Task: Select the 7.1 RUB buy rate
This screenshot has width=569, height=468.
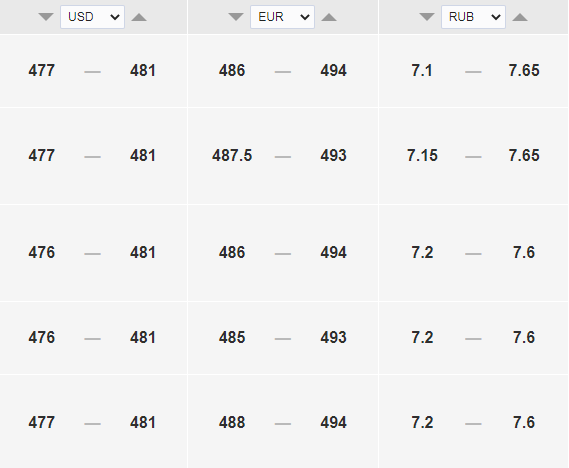Action: (x=422, y=70)
